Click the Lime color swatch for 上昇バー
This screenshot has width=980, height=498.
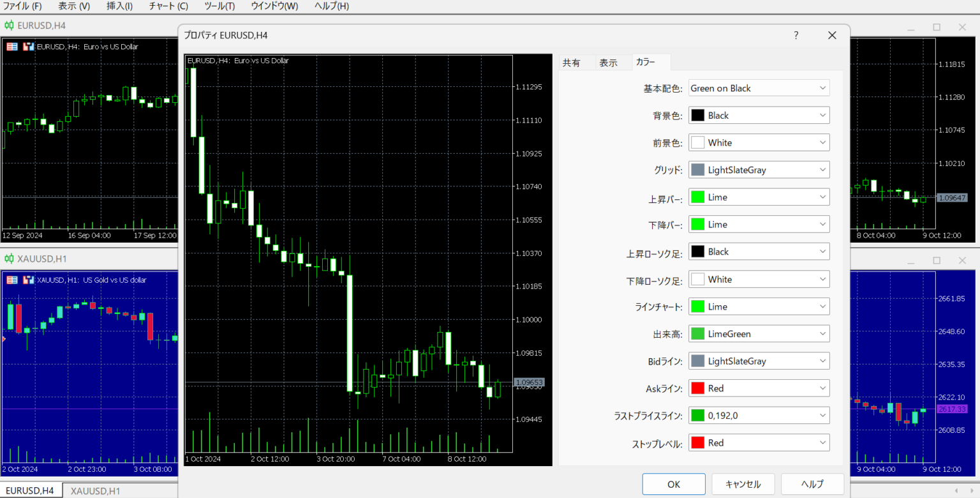tap(698, 197)
